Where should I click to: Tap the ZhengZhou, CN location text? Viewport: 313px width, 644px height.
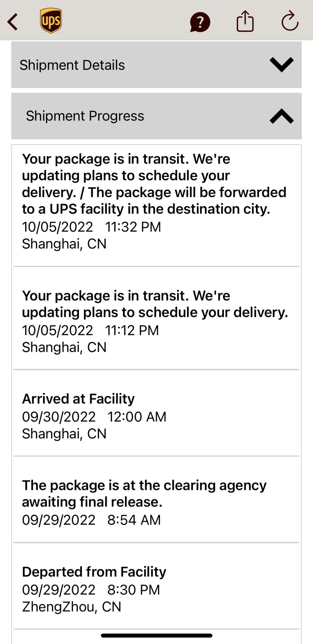pyautogui.click(x=71, y=607)
